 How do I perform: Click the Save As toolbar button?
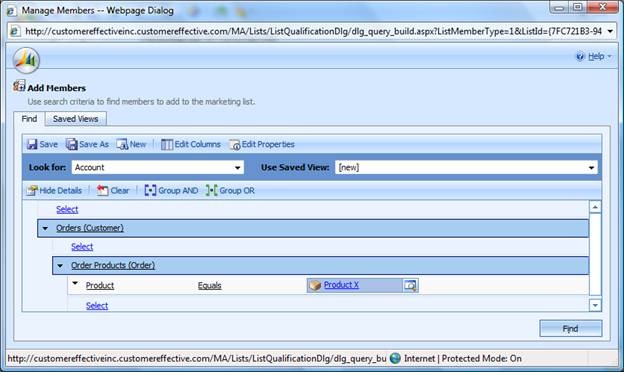click(x=88, y=144)
